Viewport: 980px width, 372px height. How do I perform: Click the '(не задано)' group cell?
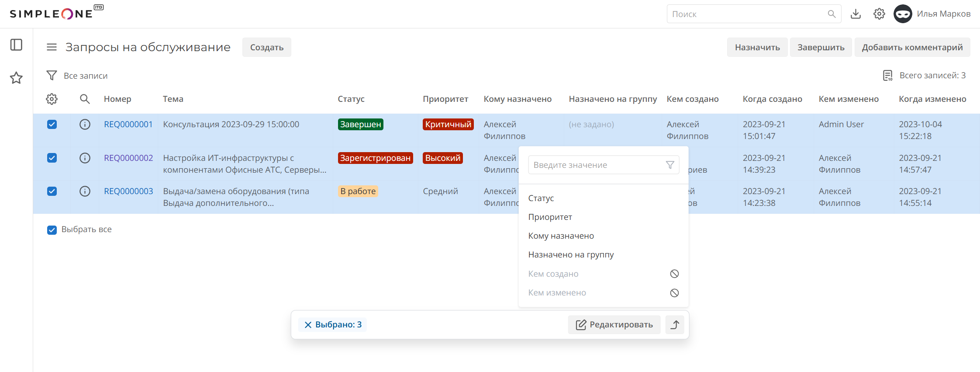[x=591, y=125]
